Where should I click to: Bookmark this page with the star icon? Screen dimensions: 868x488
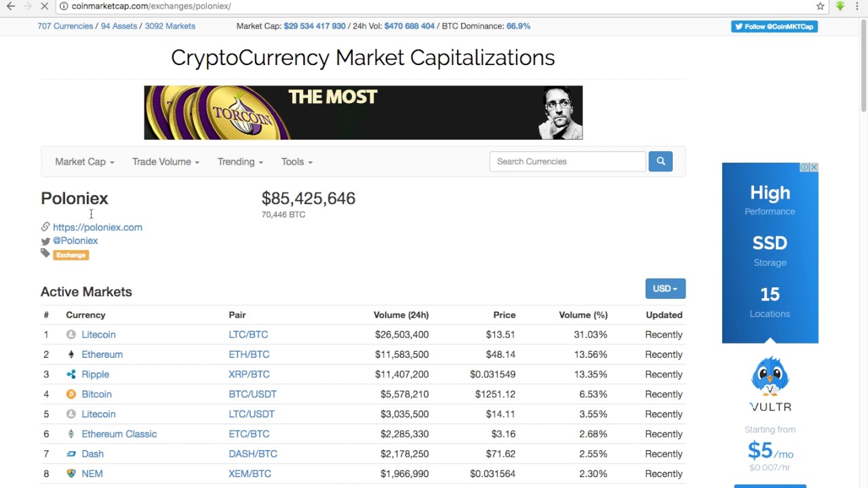820,6
